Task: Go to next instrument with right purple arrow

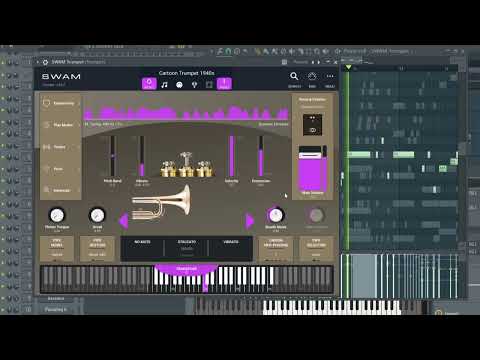Action: coord(250,221)
